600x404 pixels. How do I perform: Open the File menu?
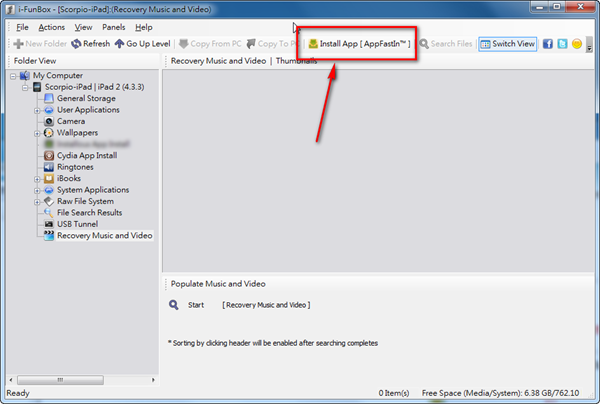22,28
